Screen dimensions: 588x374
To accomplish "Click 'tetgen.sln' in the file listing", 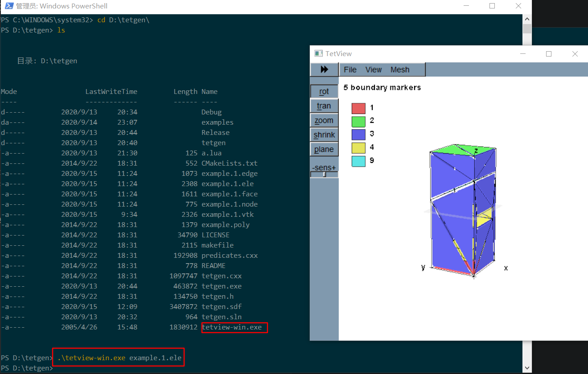I will click(222, 317).
